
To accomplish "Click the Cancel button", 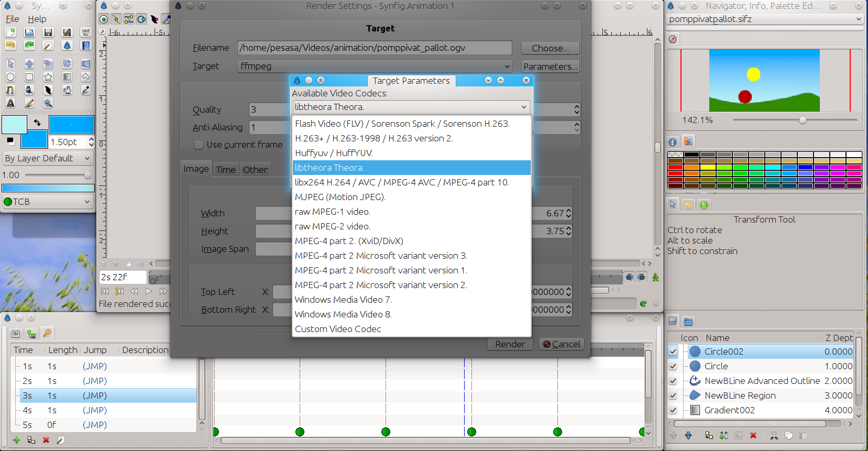I will tap(562, 344).
